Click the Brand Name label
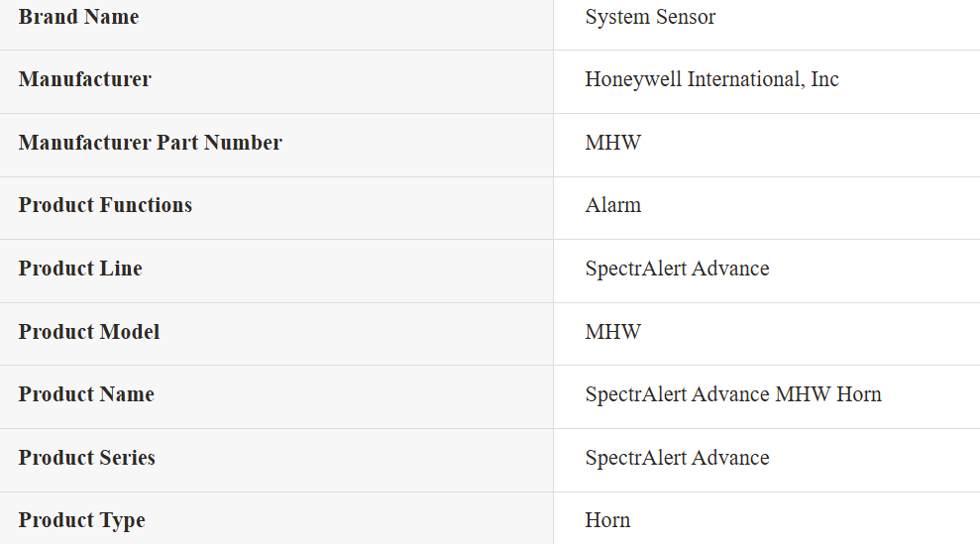This screenshot has height=544, width=980. coord(78,17)
